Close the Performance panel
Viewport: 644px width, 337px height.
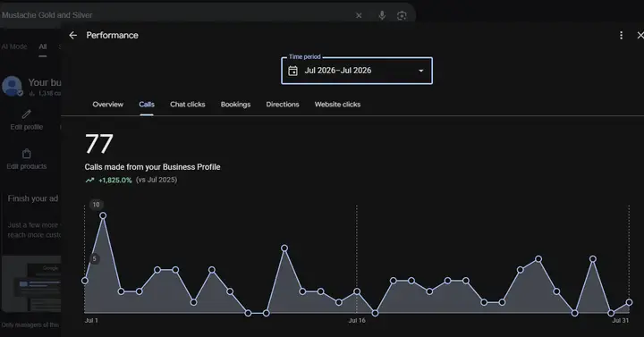(x=640, y=35)
